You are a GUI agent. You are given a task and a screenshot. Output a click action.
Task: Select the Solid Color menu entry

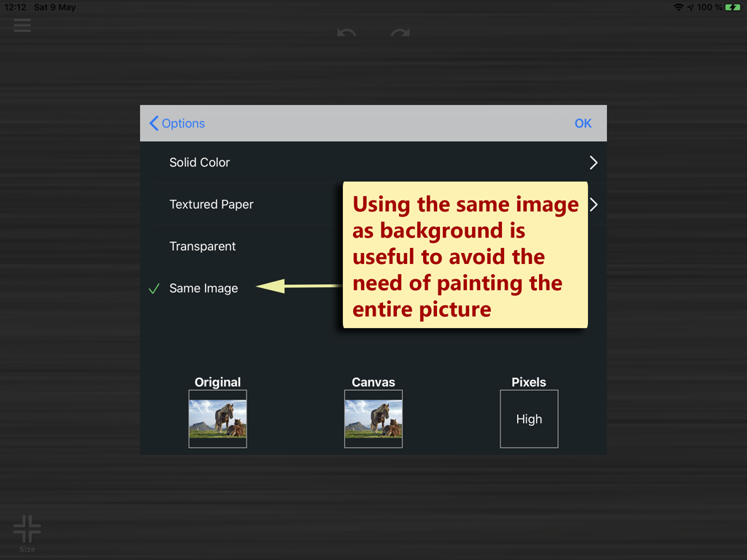click(200, 163)
